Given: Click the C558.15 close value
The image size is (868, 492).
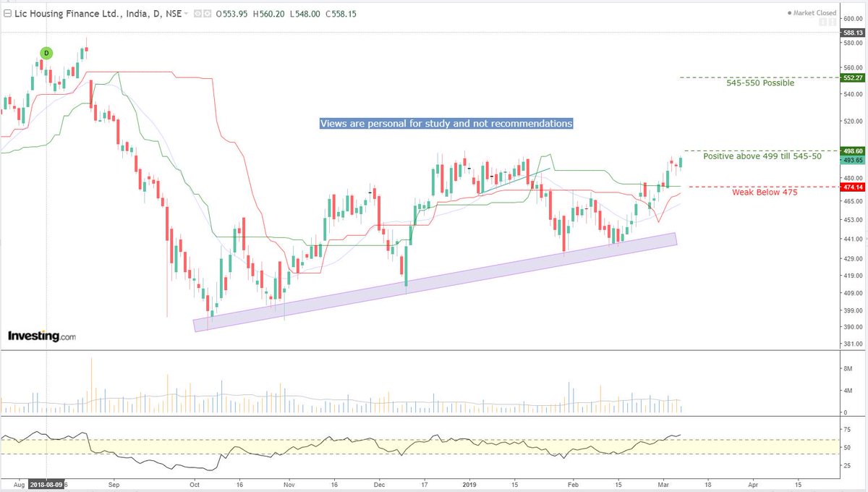Looking at the screenshot, I should pos(341,14).
